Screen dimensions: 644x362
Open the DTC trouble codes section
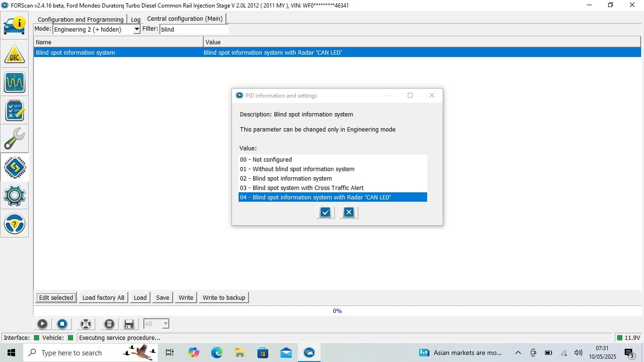pos(15,54)
